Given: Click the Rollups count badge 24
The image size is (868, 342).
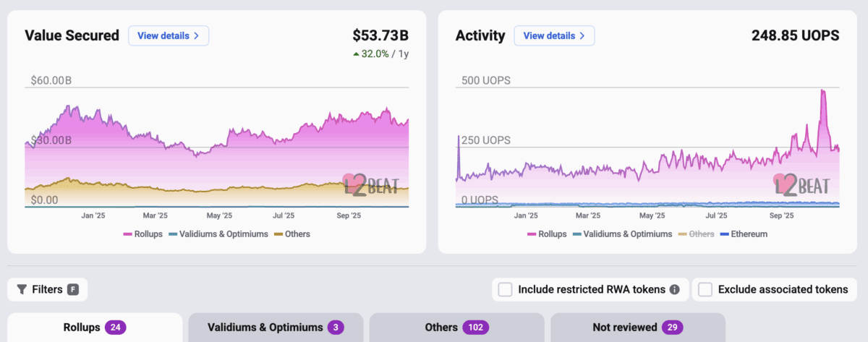Looking at the screenshot, I should (x=116, y=328).
